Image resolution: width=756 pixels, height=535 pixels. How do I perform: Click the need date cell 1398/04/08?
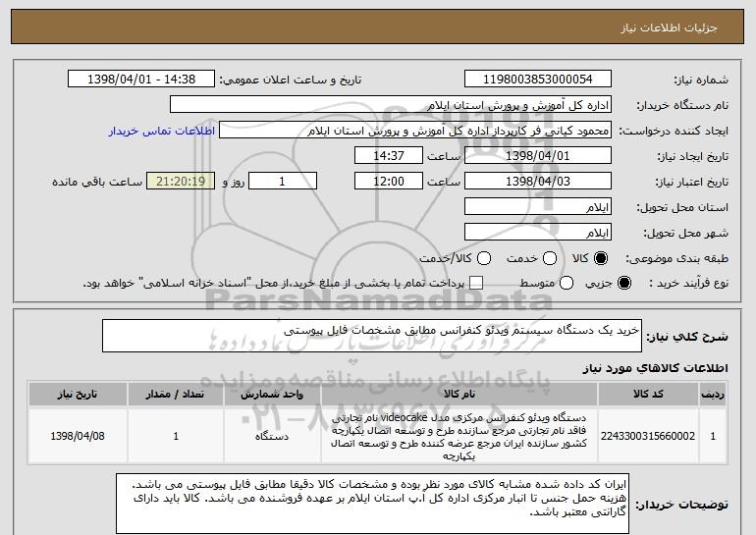click(x=78, y=436)
